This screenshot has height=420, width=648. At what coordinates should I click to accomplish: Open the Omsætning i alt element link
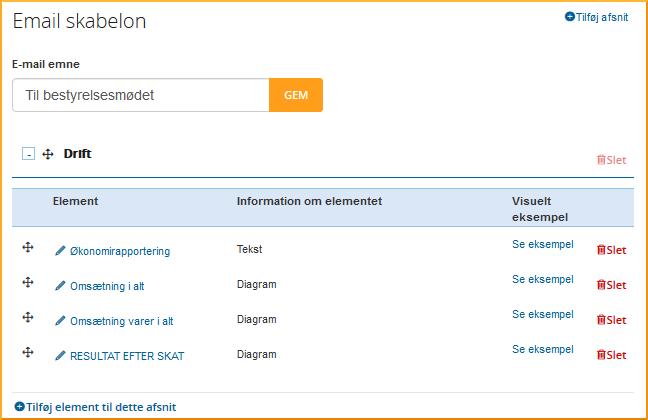[107, 286]
